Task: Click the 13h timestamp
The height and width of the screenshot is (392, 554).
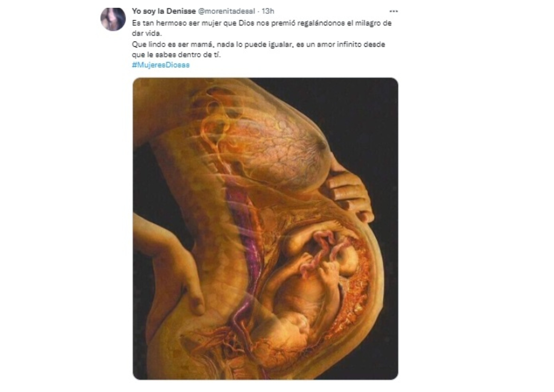Action: pyautogui.click(x=268, y=11)
